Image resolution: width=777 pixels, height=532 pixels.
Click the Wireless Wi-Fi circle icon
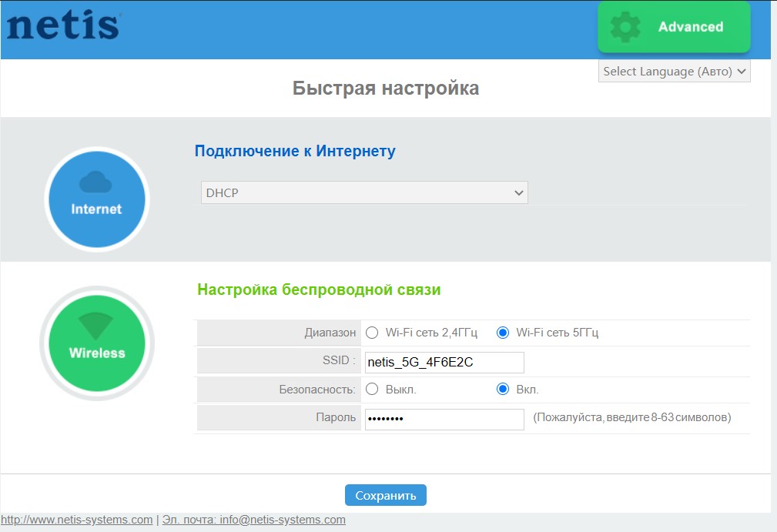click(x=97, y=343)
